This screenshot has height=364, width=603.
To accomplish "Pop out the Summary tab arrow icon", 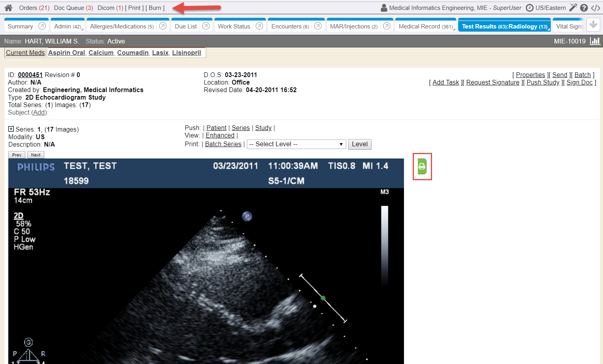I will (42, 26).
